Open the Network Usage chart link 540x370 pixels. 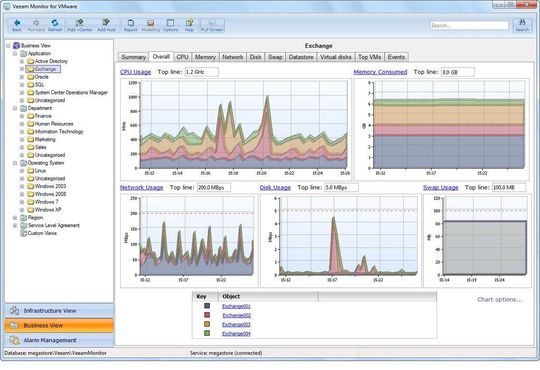point(142,188)
